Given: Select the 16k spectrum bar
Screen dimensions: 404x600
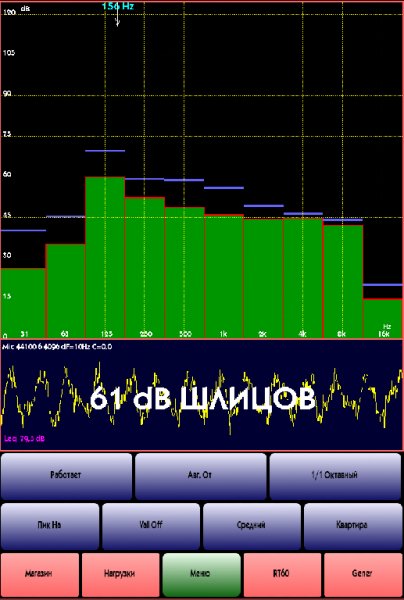Looking at the screenshot, I should coord(383,318).
